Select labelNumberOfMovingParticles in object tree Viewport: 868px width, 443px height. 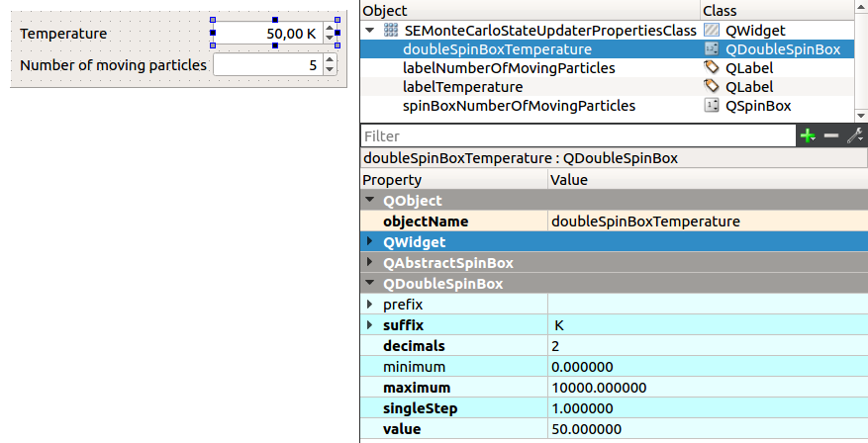tap(509, 68)
